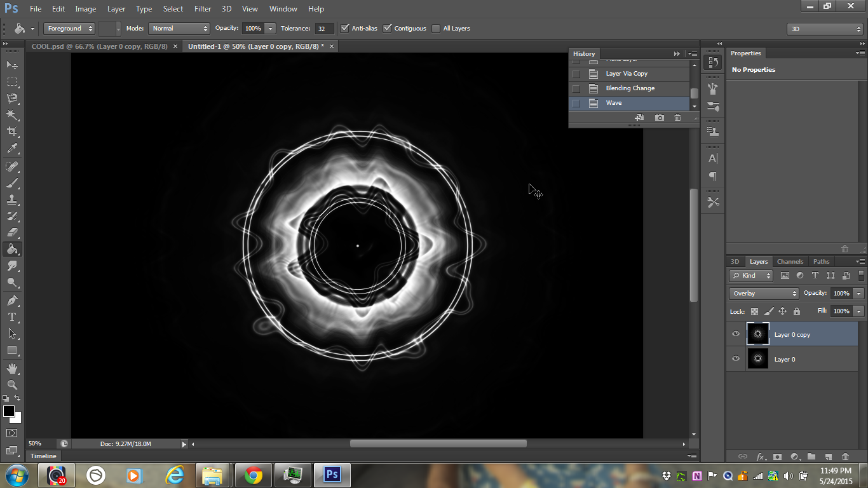Select the Magic Wand tool
This screenshot has height=488, width=868.
coord(12,115)
